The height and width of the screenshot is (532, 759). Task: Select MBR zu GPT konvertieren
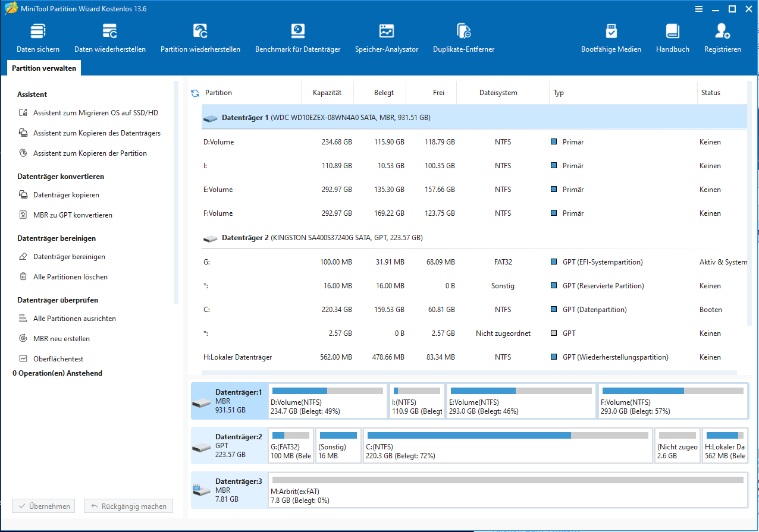[65, 215]
